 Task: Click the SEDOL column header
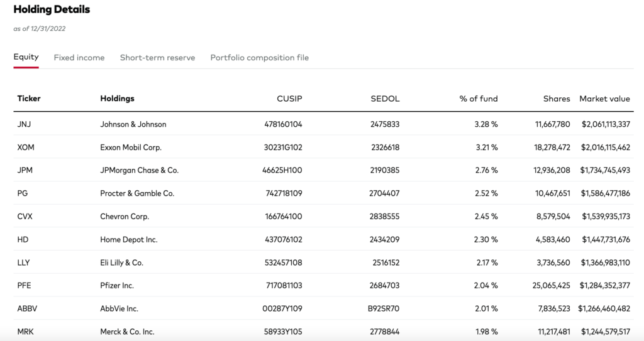(385, 99)
